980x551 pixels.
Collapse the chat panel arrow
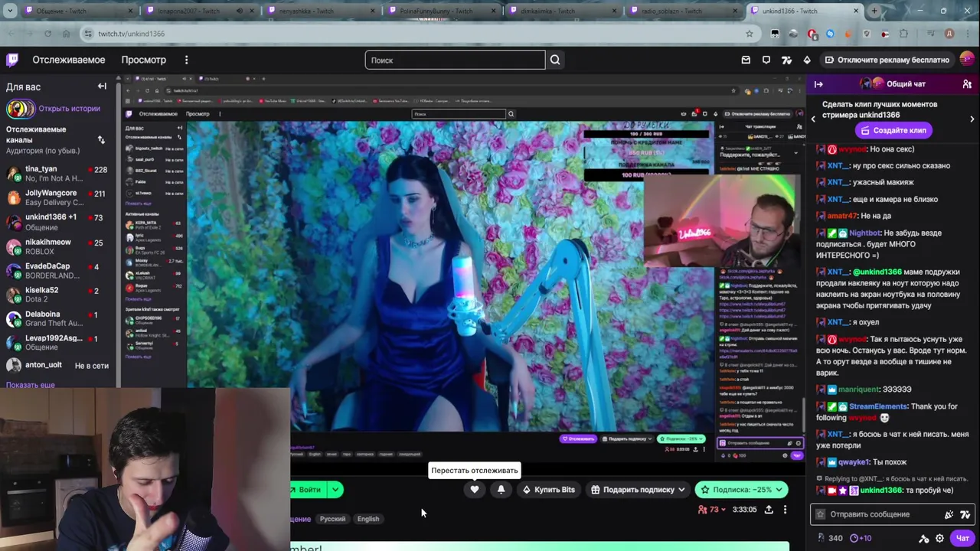pos(818,84)
